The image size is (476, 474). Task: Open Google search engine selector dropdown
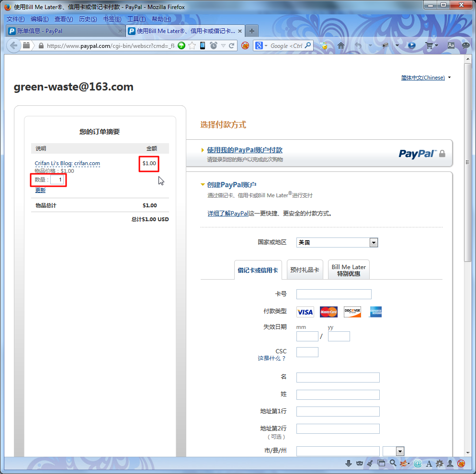click(x=266, y=46)
